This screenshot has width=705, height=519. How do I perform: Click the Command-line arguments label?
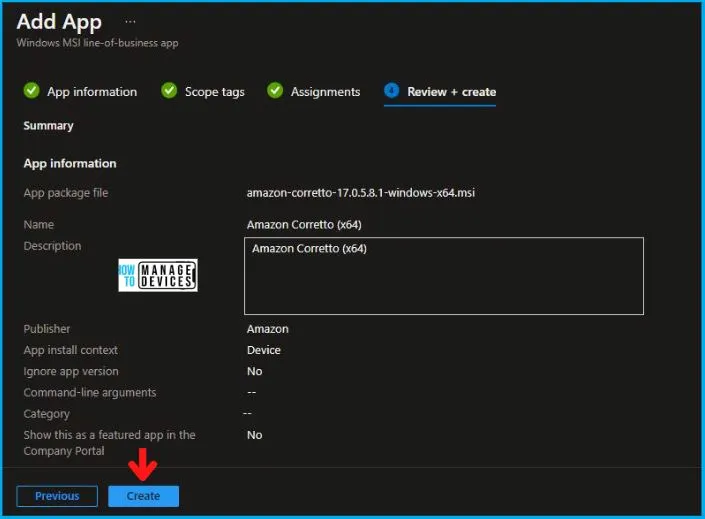[x=90, y=393]
